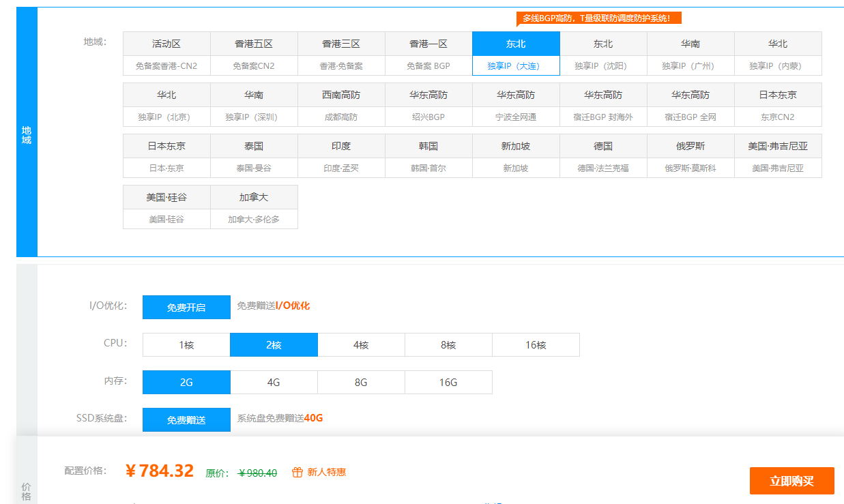Viewport: 844px width, 504px height.
Task: Change memory to 8G
Action: pyautogui.click(x=361, y=382)
